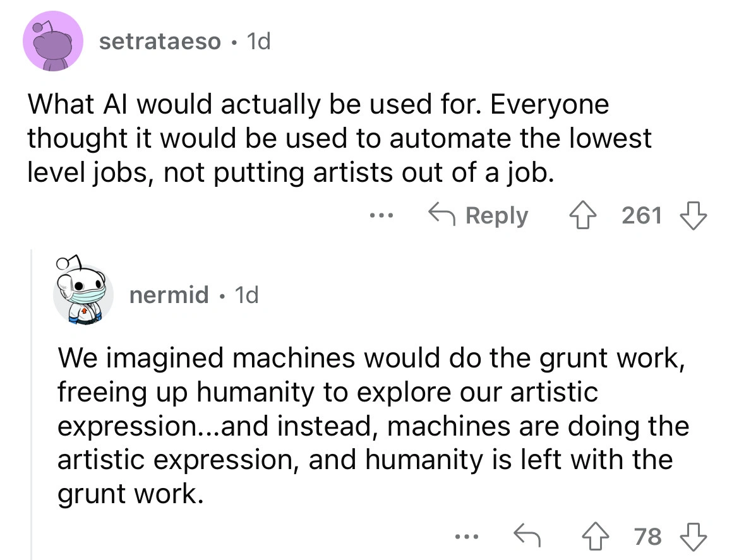Click the Reply text on setrataeso's comment

pos(496,216)
